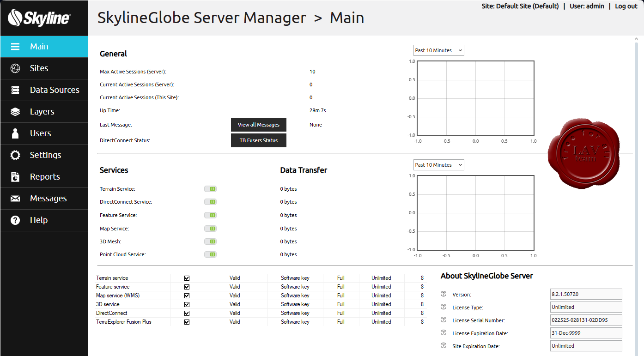The width and height of the screenshot is (644, 356).
Task: Toggle the Terrain Service switch
Action: pyautogui.click(x=211, y=189)
